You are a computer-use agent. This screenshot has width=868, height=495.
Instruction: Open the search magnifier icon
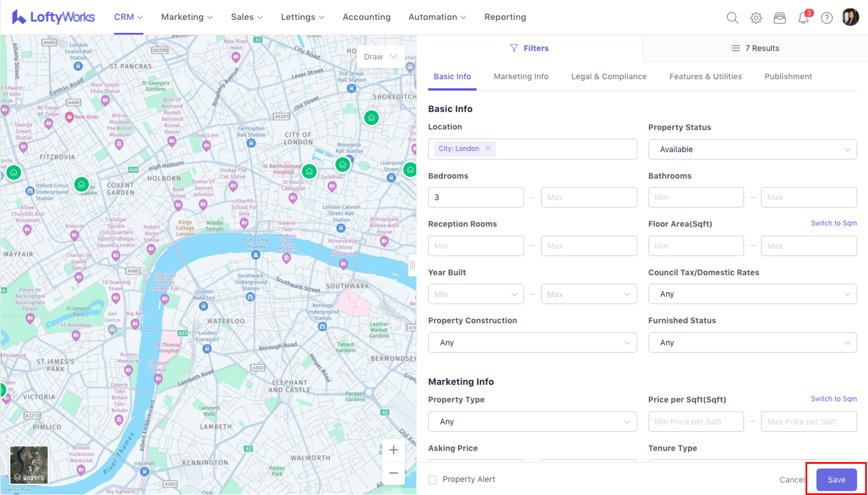coord(732,18)
